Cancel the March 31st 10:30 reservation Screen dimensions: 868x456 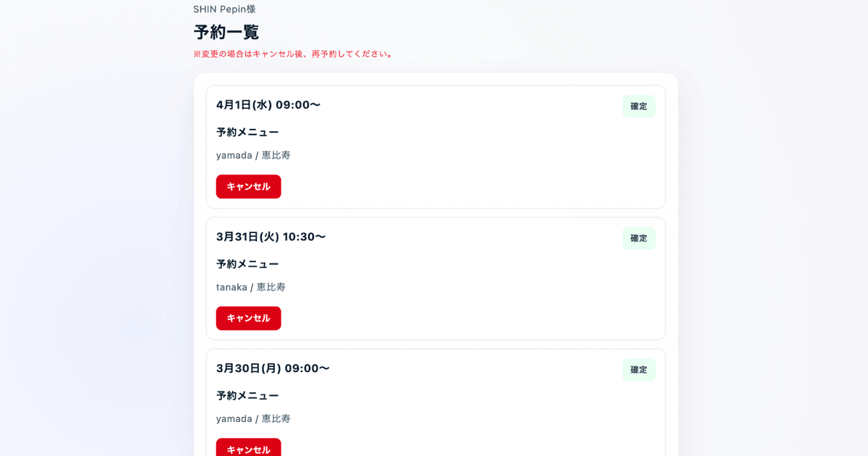tap(248, 318)
